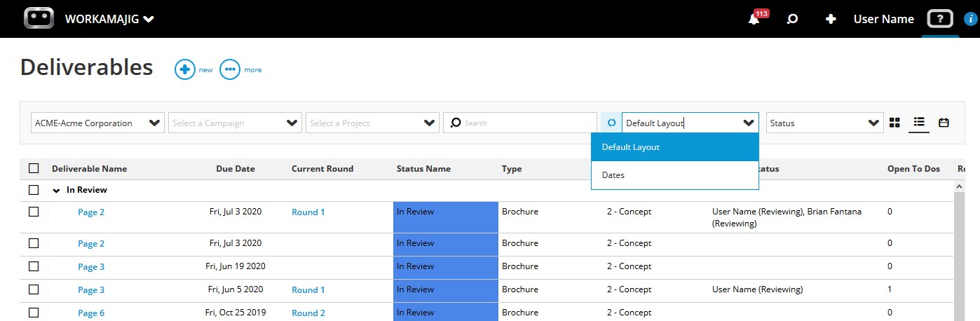Check the In Review group checkbox
The width and height of the screenshot is (980, 321).
[34, 190]
